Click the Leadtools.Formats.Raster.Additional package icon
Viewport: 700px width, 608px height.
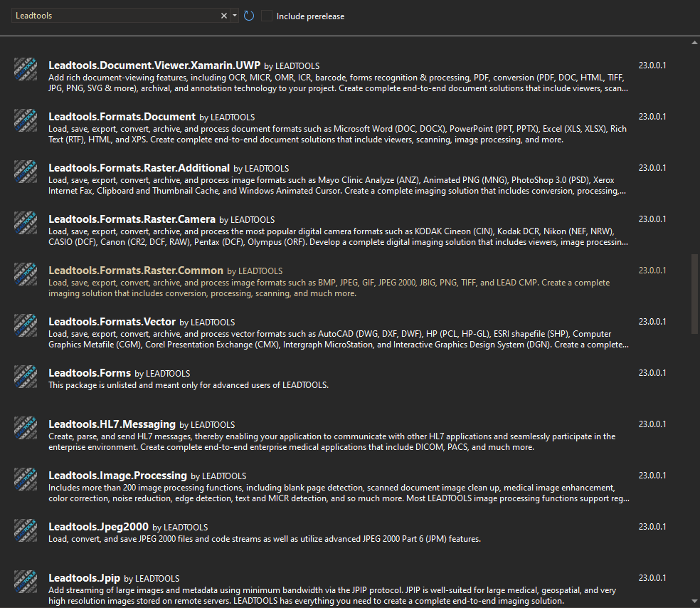(26, 172)
